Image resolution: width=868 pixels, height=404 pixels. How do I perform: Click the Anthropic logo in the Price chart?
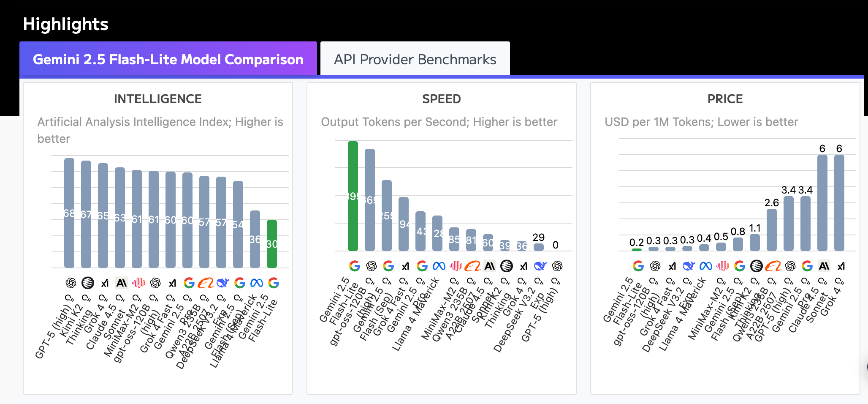(824, 266)
